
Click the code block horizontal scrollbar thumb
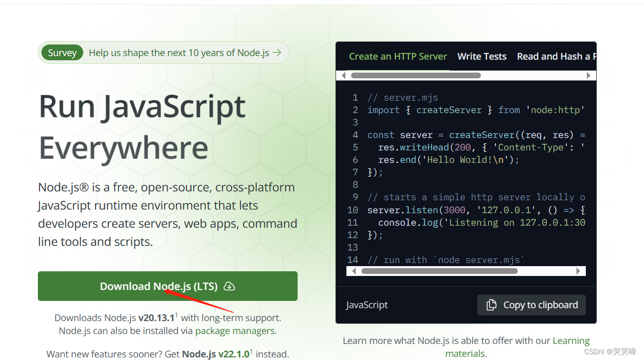pyautogui.click(x=439, y=271)
